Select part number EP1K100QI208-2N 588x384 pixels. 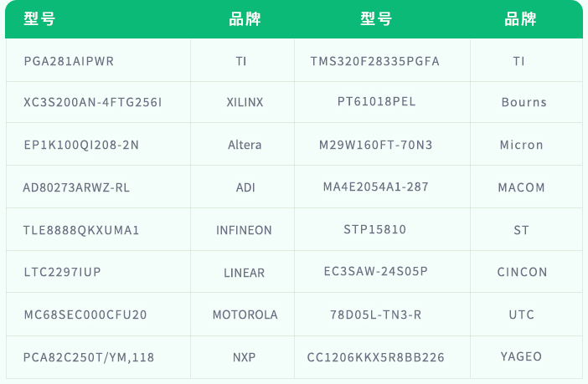[81, 145]
